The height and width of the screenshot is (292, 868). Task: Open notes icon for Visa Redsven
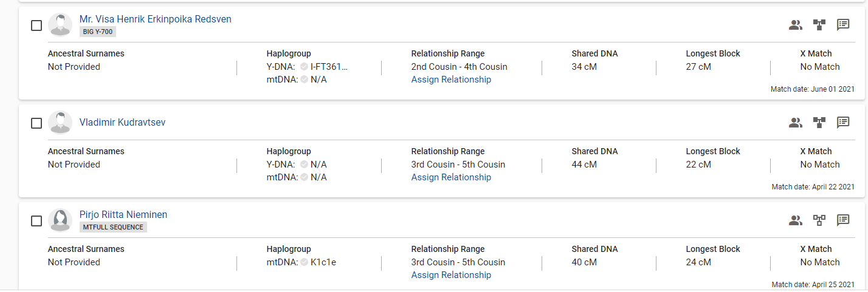[x=843, y=25]
